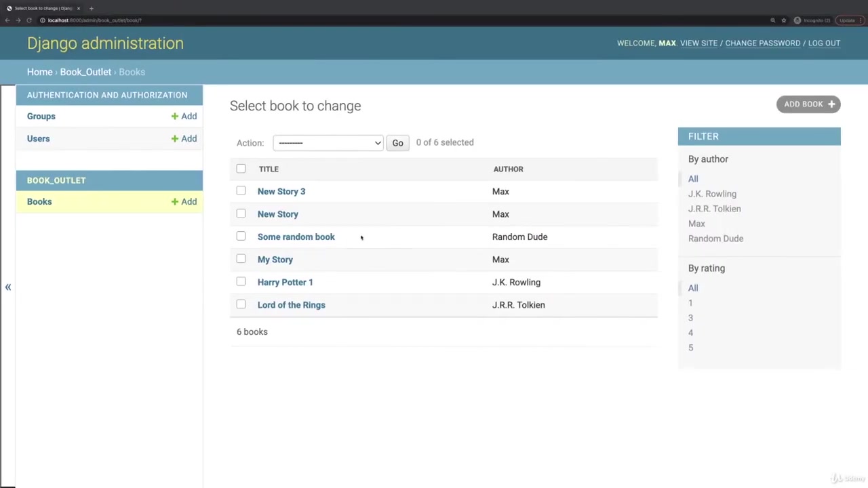Click the plus icon in the Books row

(x=175, y=202)
